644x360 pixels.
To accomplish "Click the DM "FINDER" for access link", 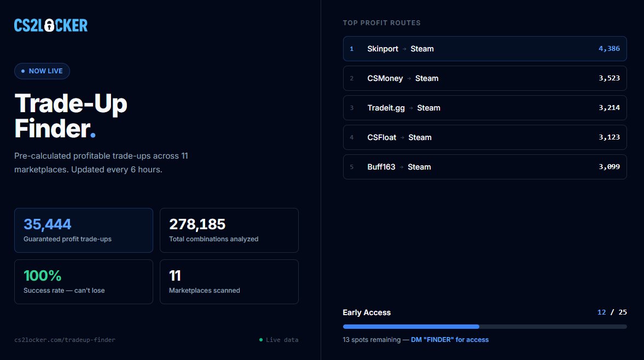I will point(450,339).
